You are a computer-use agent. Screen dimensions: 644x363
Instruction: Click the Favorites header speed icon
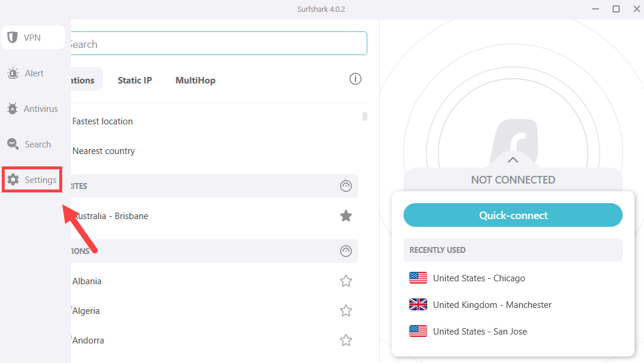point(346,186)
